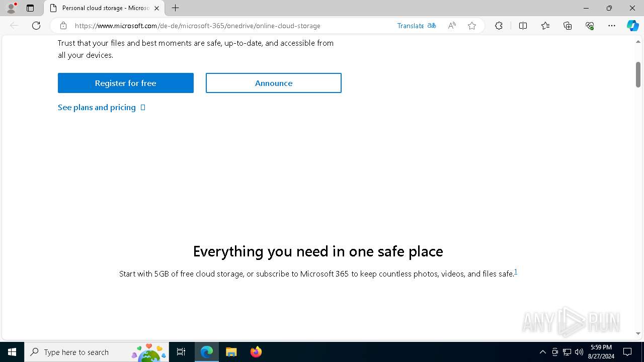Open See plans and pricing link
The height and width of the screenshot is (362, 644).
pyautogui.click(x=102, y=107)
